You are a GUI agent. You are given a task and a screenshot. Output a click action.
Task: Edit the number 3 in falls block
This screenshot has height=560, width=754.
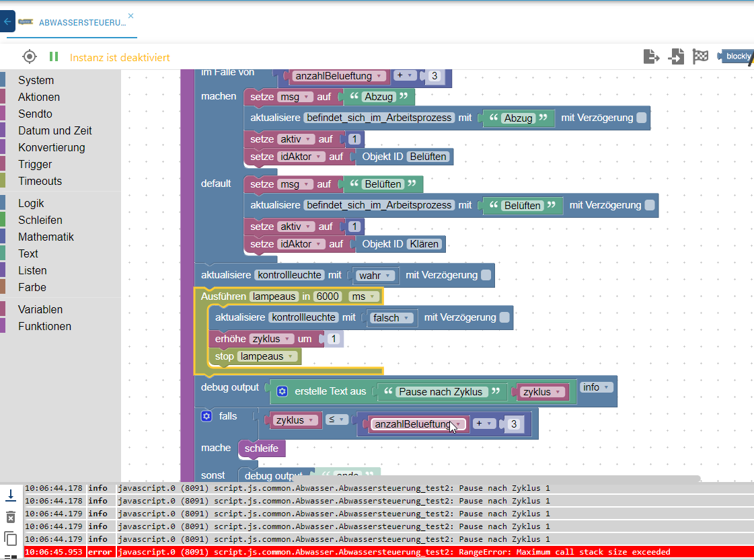pyautogui.click(x=514, y=424)
